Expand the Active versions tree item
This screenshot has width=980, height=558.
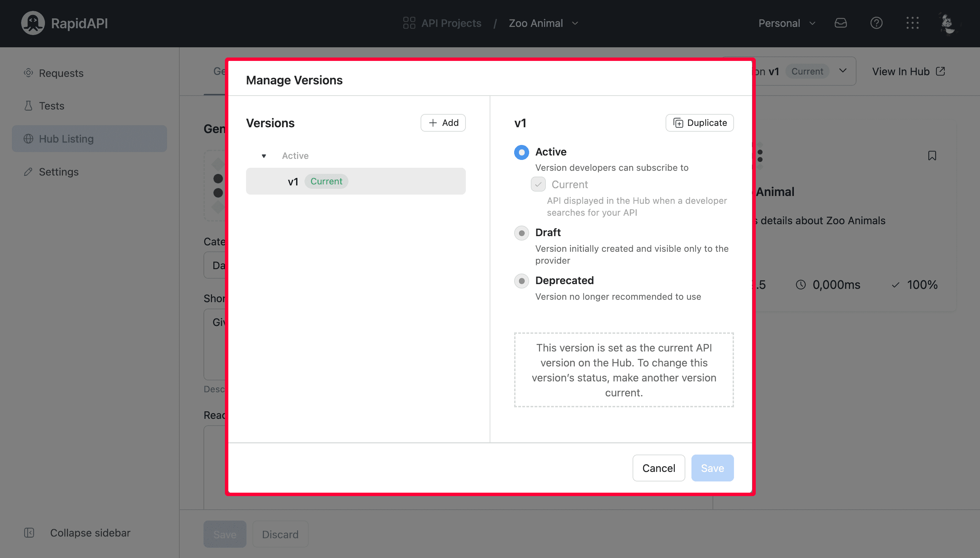[264, 155]
